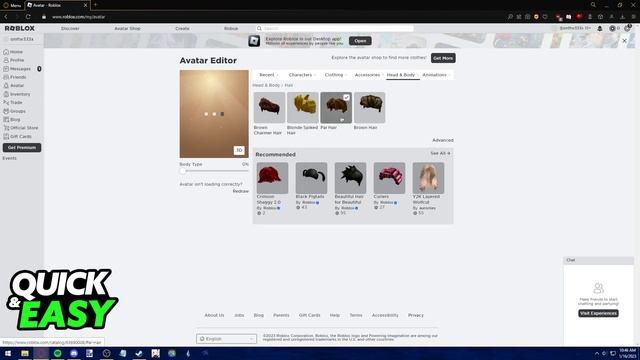640x360 pixels.
Task: Click the browser reload button
Action: pyautogui.click(x=28, y=17)
